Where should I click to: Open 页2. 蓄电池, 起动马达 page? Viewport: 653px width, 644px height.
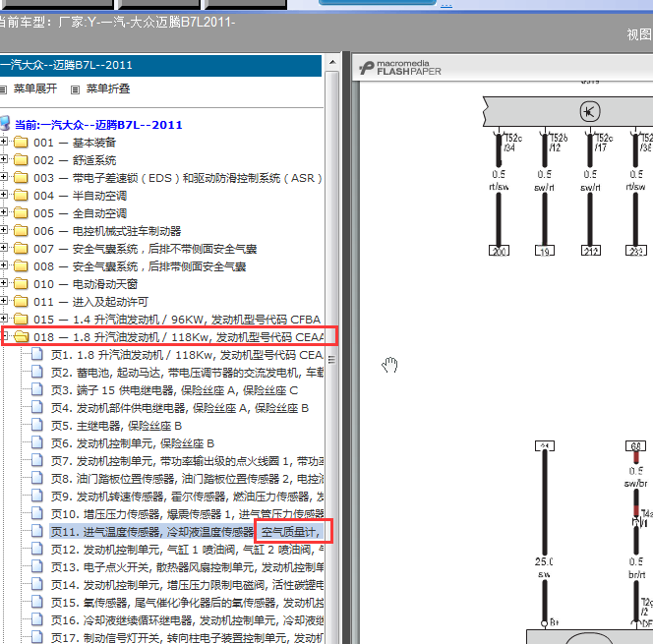tap(187, 373)
